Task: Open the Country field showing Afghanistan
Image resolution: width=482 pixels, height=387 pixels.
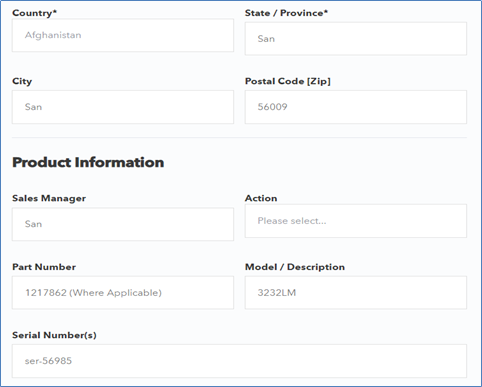Action: 123,35
